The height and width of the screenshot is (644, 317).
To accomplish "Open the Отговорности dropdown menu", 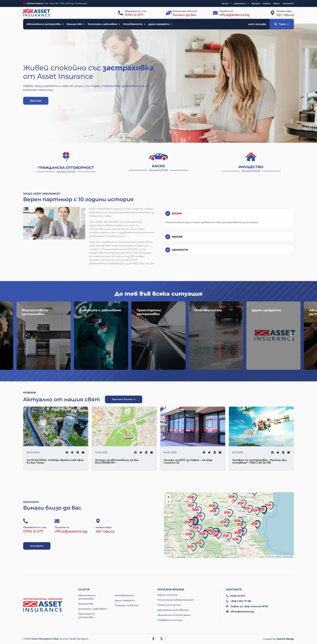I will click(134, 24).
